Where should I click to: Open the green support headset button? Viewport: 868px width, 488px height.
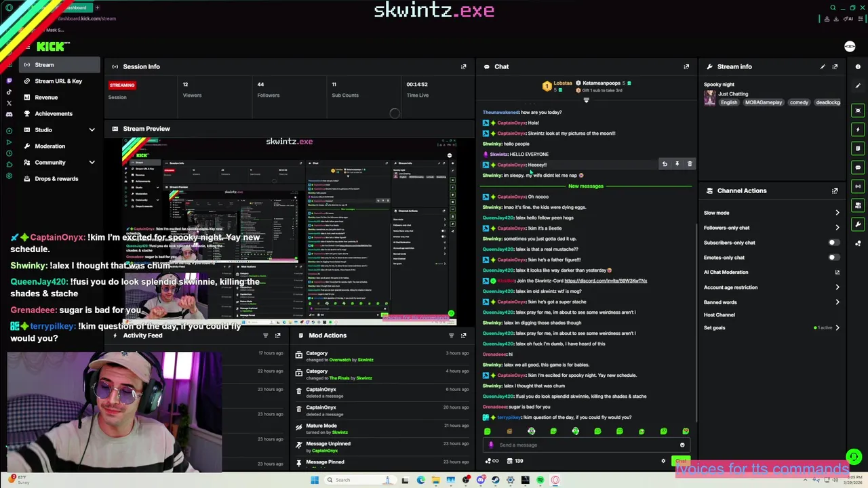point(854,457)
